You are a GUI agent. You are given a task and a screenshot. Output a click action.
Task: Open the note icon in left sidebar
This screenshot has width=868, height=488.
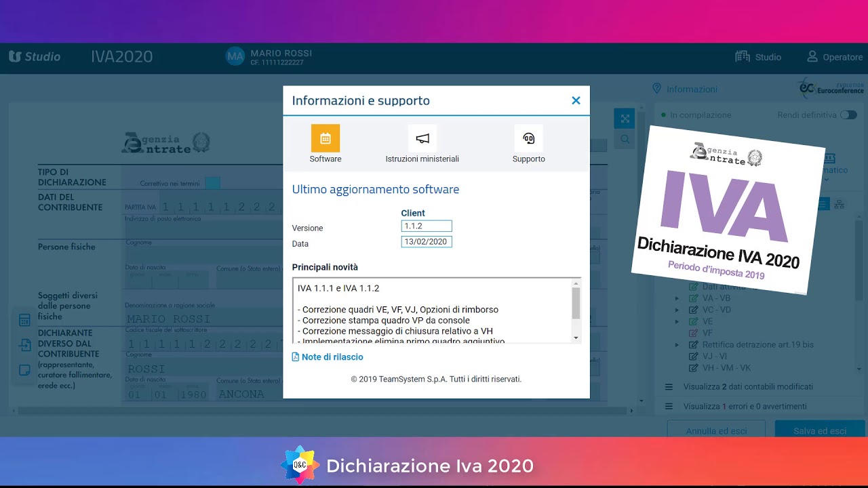24,370
